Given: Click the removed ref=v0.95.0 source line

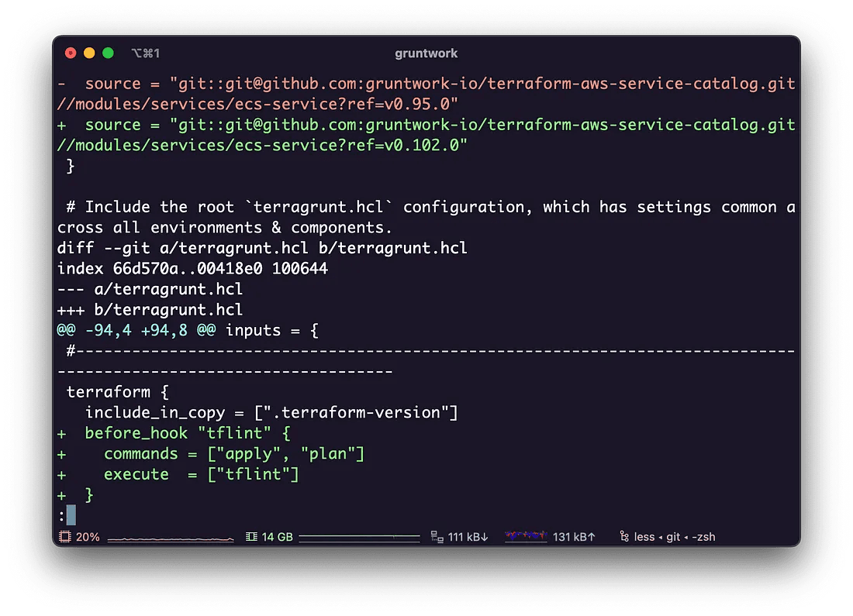Looking at the screenshot, I should coord(426,94).
